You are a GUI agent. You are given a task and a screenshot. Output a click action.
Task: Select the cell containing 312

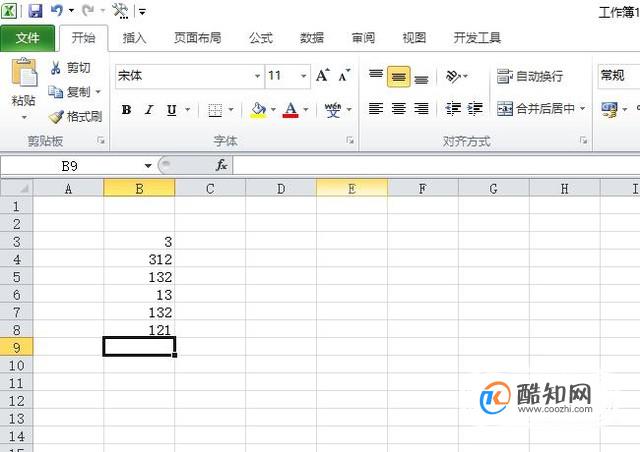(139, 259)
